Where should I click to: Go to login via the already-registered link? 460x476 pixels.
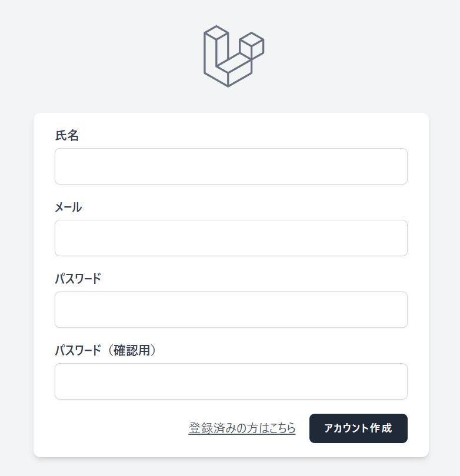(x=242, y=428)
